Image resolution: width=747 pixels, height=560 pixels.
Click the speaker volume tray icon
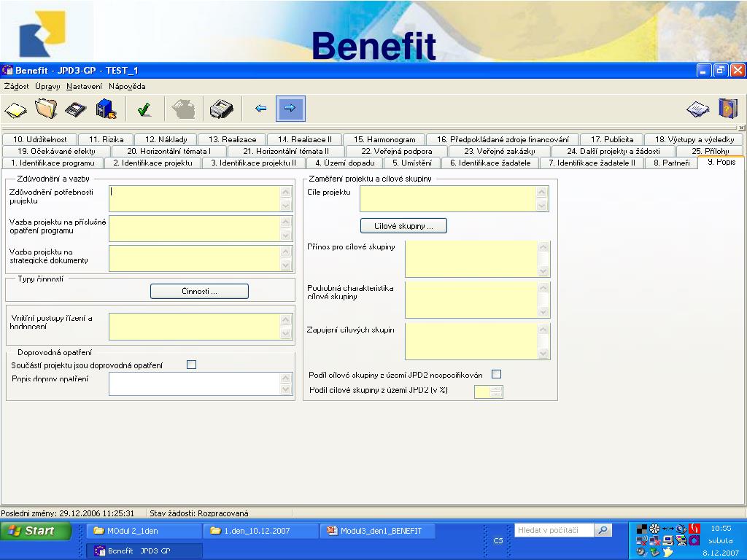click(x=642, y=551)
